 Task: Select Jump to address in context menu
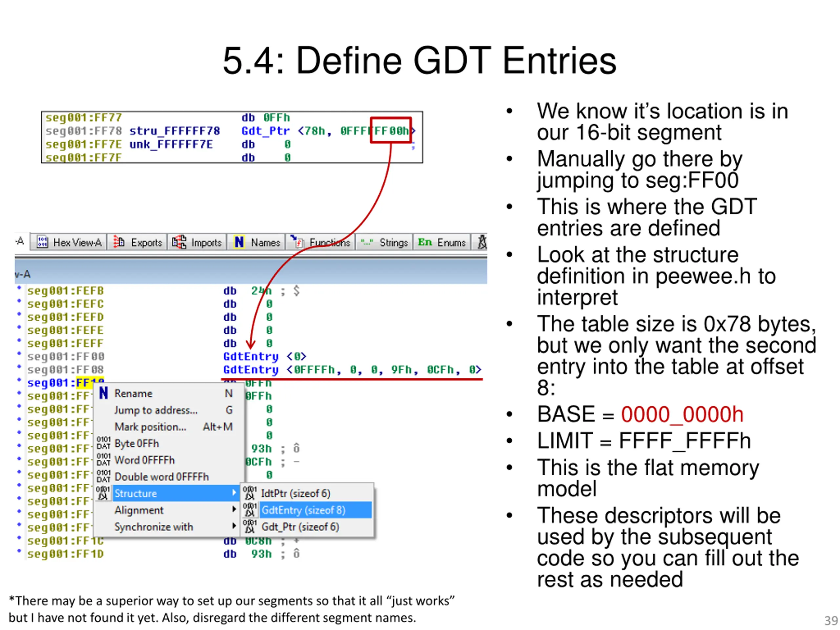click(169, 410)
